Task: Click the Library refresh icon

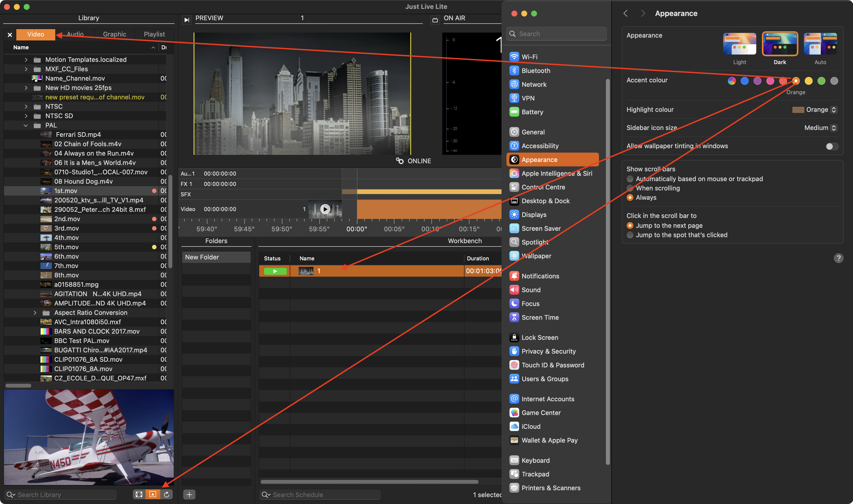Action: coord(167,494)
